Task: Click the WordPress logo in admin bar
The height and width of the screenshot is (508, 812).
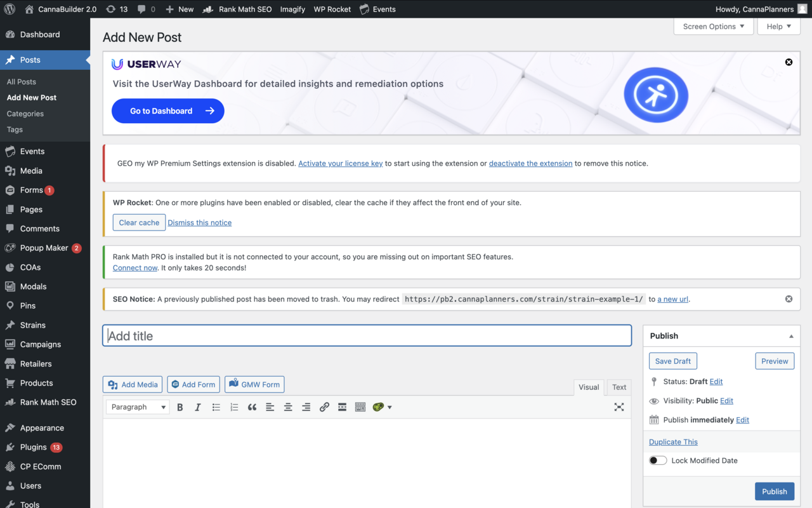Action: [10, 9]
